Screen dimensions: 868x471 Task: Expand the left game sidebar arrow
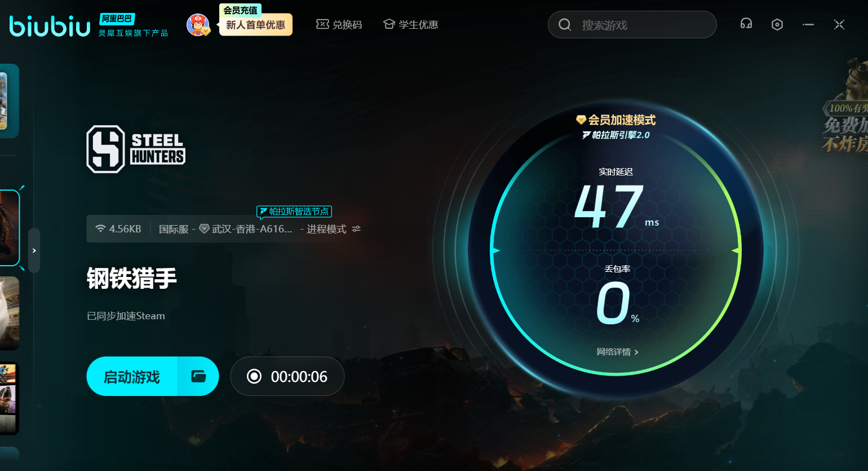point(34,250)
